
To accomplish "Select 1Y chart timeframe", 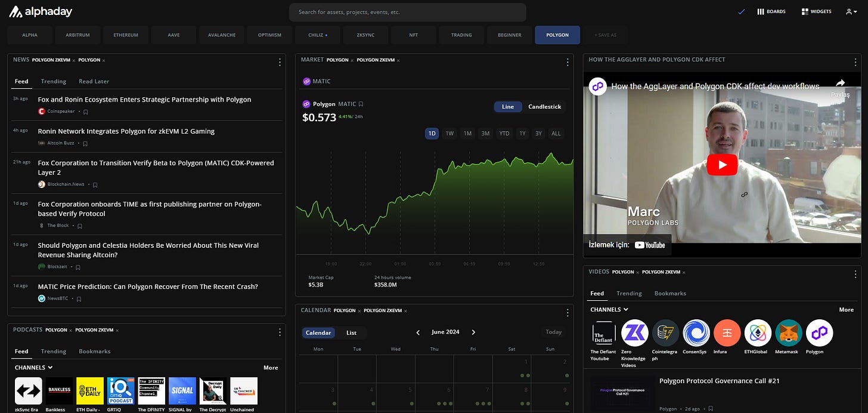I will pyautogui.click(x=522, y=134).
